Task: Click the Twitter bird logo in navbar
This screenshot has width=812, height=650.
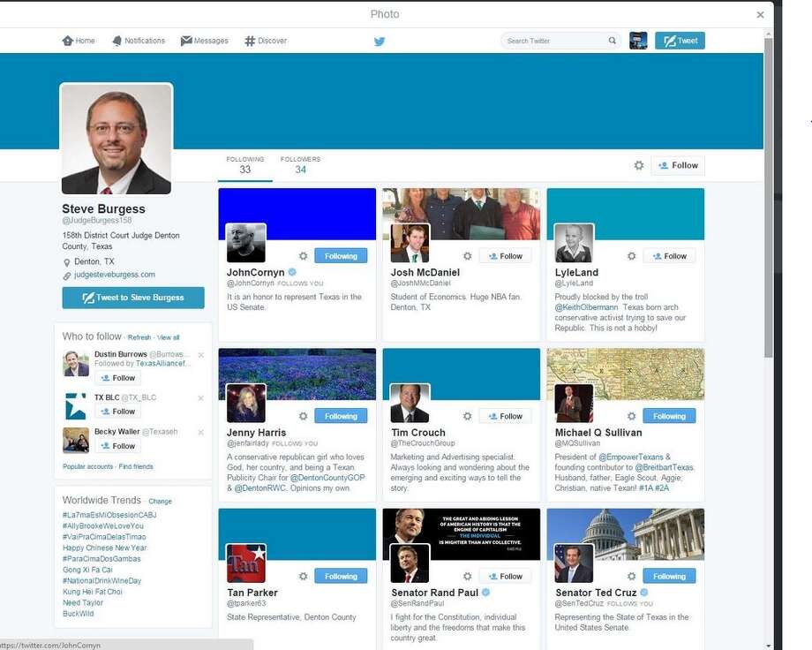Action: pyautogui.click(x=380, y=42)
